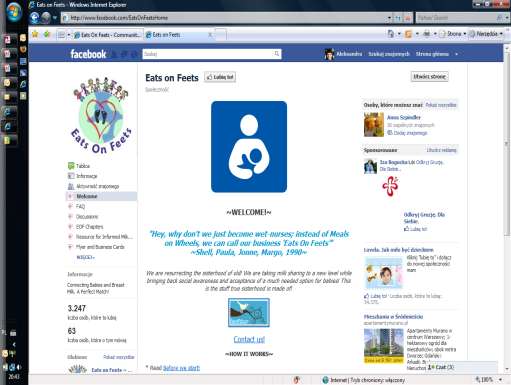Expand the Facebook account arrow menu
Viewport: 511px width, 385px height.
click(456, 54)
